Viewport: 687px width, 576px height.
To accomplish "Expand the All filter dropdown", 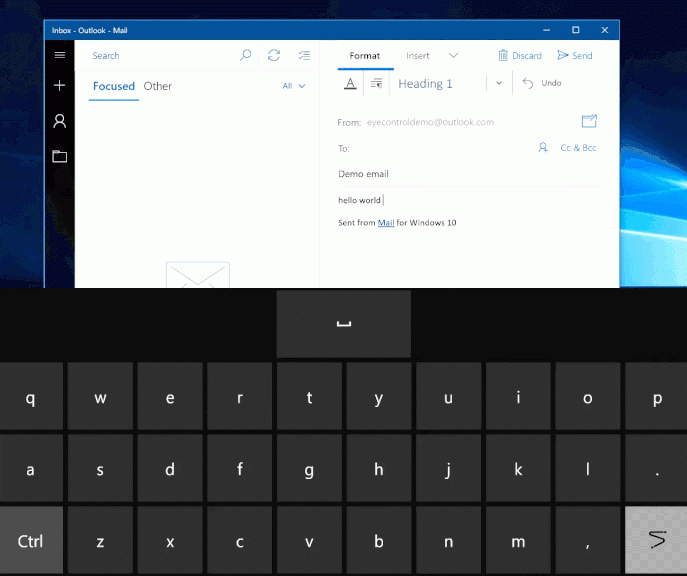I will 293,86.
